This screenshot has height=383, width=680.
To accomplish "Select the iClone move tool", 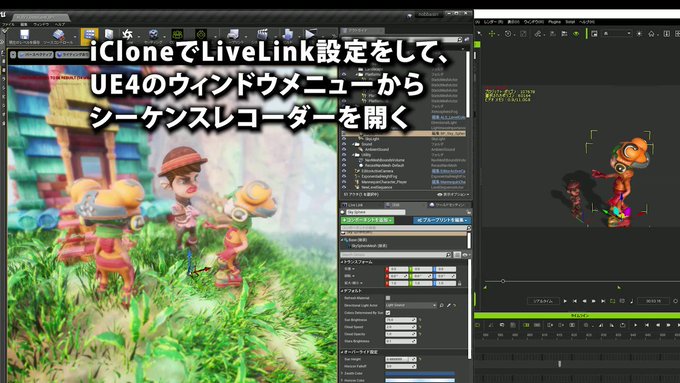I will (x=492, y=33).
